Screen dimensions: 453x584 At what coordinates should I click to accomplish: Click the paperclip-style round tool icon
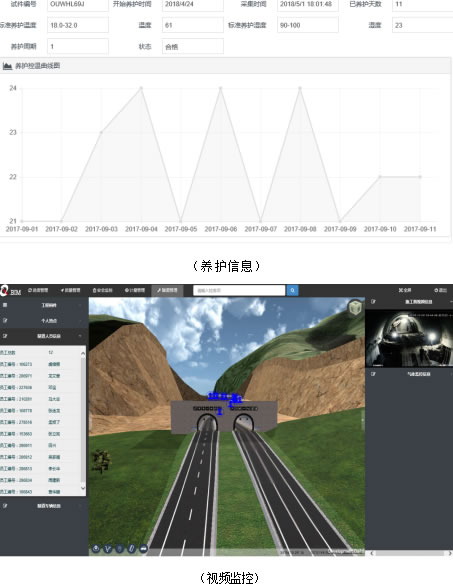pos(132,549)
